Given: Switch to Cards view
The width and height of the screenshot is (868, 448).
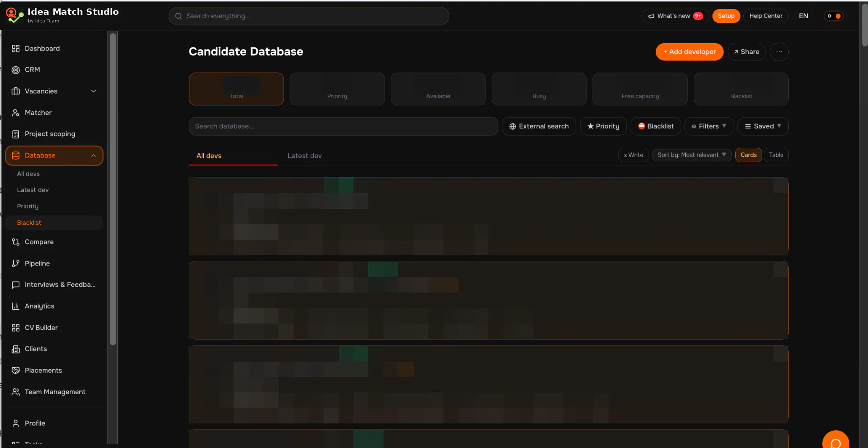Looking at the screenshot, I should point(748,155).
